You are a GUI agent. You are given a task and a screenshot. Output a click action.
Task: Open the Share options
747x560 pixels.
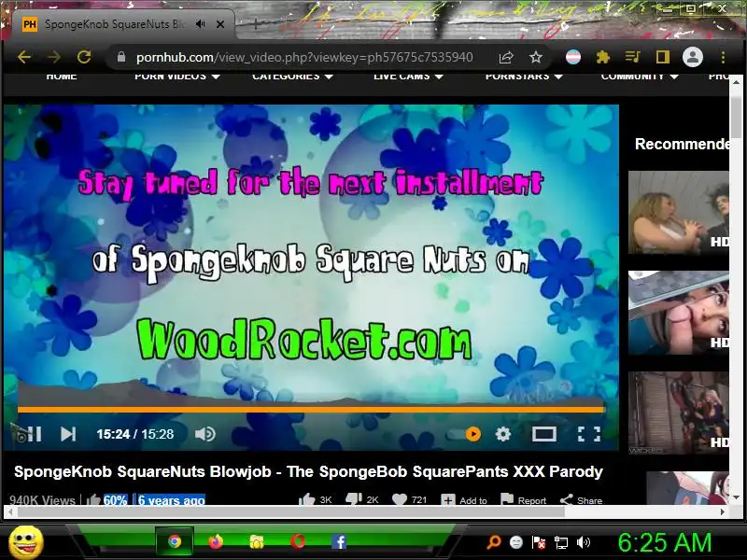pos(581,500)
